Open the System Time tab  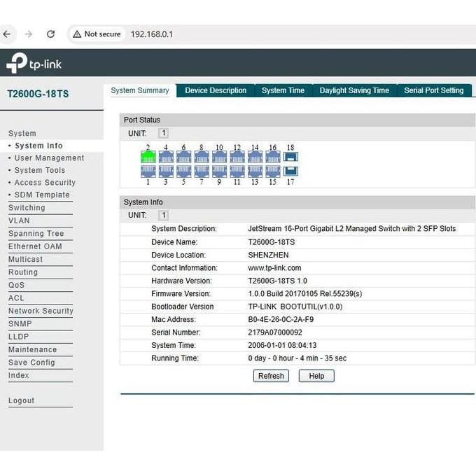tap(283, 90)
